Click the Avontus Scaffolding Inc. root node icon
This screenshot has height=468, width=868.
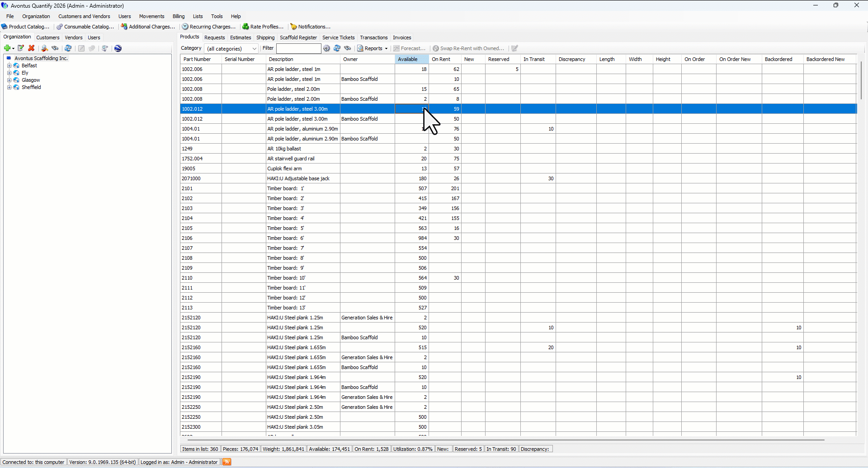coord(9,58)
